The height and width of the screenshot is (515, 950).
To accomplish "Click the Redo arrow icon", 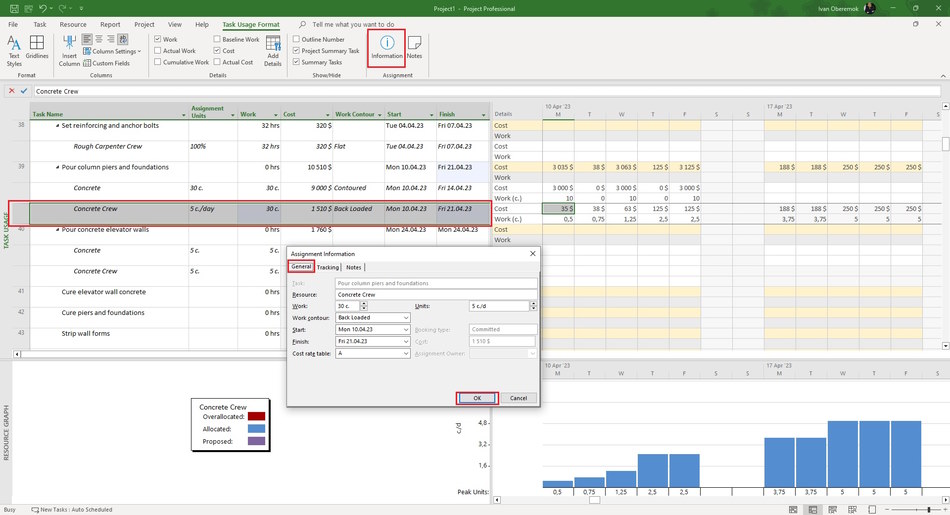I will (x=62, y=8).
